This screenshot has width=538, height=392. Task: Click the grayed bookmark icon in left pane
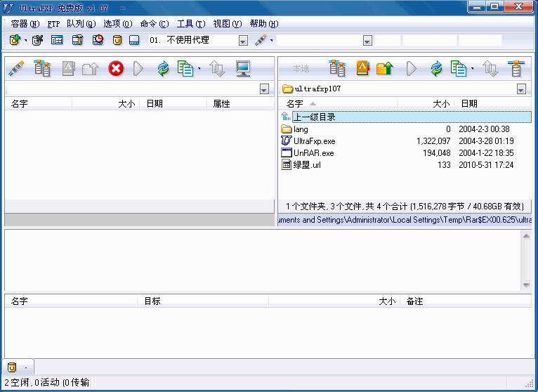point(69,68)
